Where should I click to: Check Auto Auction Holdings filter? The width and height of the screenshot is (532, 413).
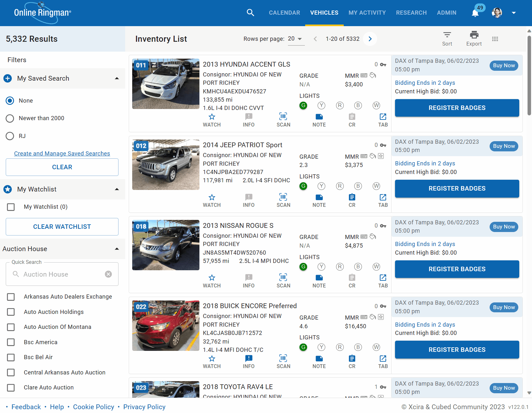pos(11,312)
